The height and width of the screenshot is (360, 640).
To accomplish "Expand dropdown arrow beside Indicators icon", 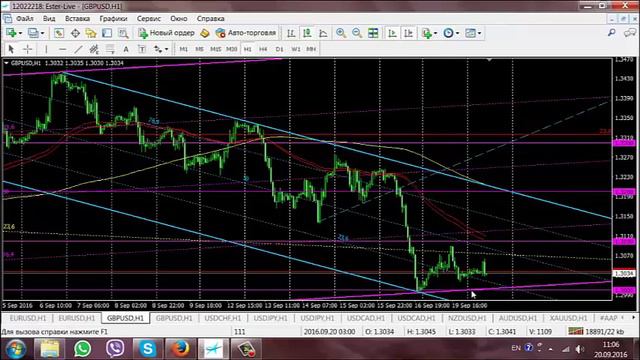I will (436, 33).
